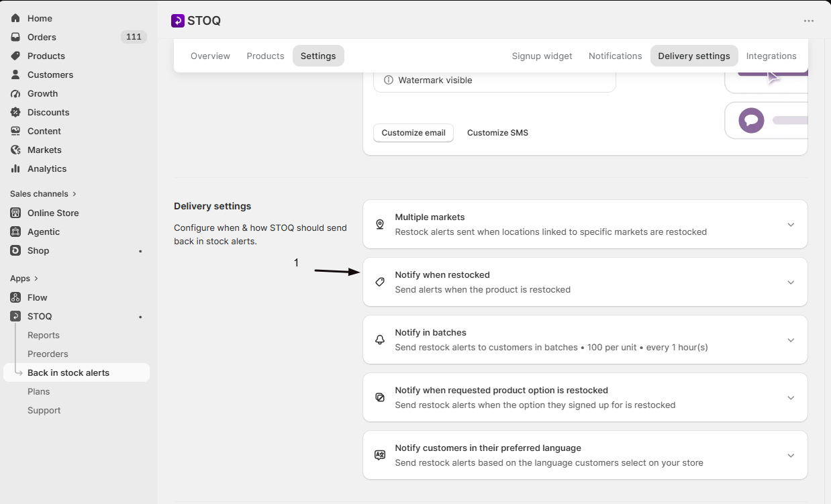Screen dimensions: 831x504
Task: Click the Shop channel icon
Action: click(15, 250)
